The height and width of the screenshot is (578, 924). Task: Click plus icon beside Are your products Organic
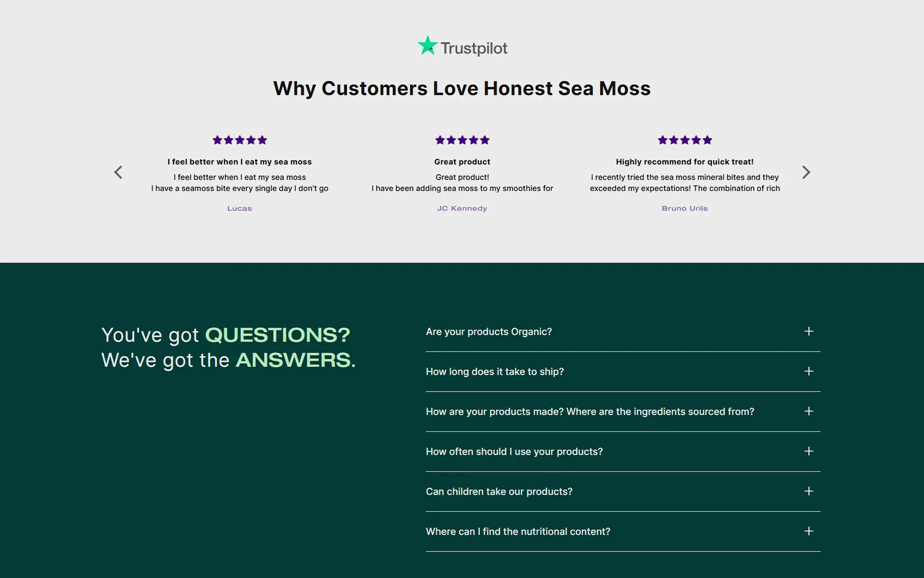click(809, 331)
